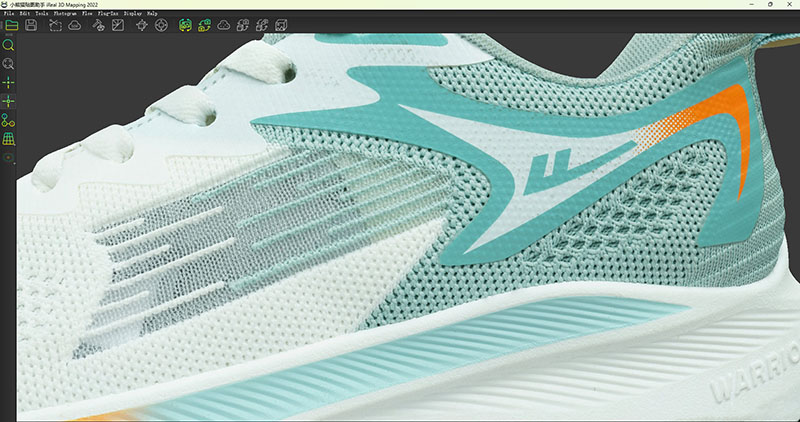Image resolution: width=800 pixels, height=422 pixels.
Task: Restore down the application window
Action: (770, 4)
